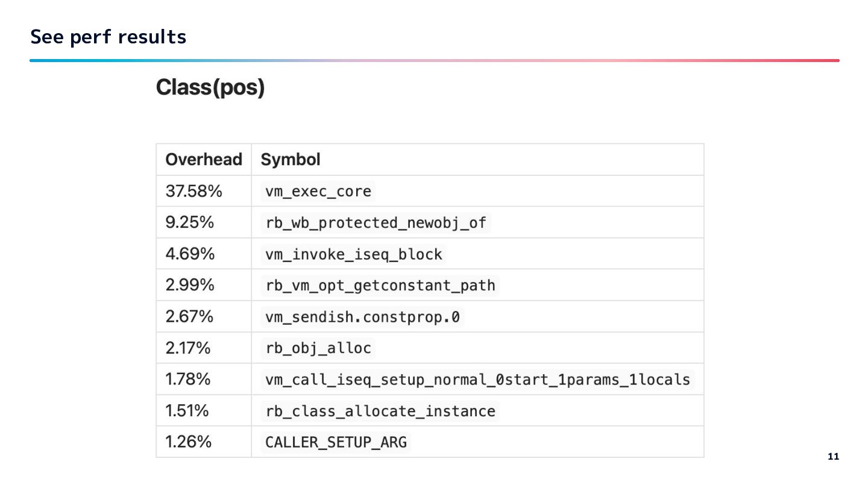Click the 4.69% overhead cell
Screen dimensions: 868x488
coord(190,254)
